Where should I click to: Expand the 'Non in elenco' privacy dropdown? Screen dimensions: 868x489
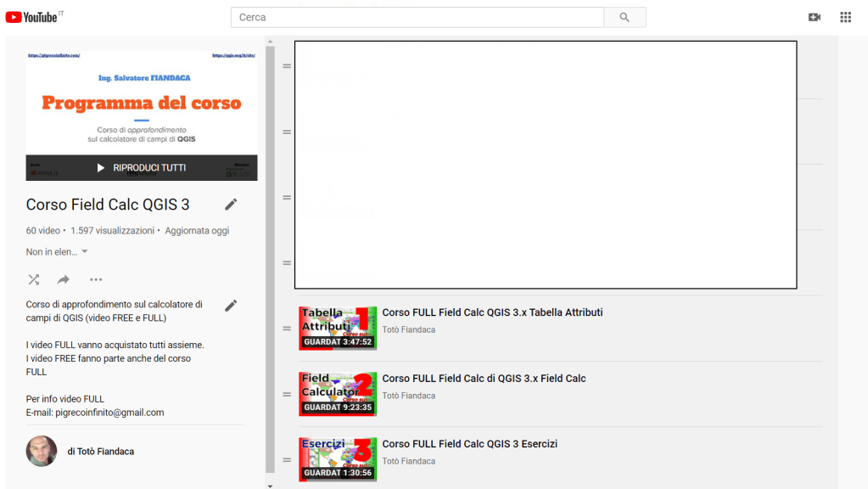[x=58, y=252]
